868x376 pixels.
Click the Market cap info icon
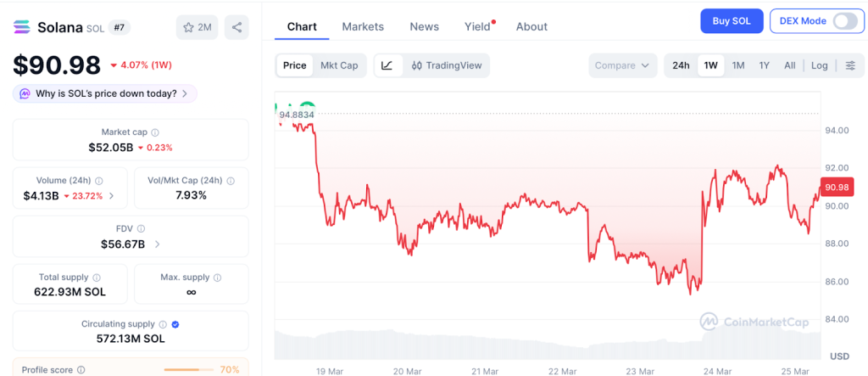[154, 132]
